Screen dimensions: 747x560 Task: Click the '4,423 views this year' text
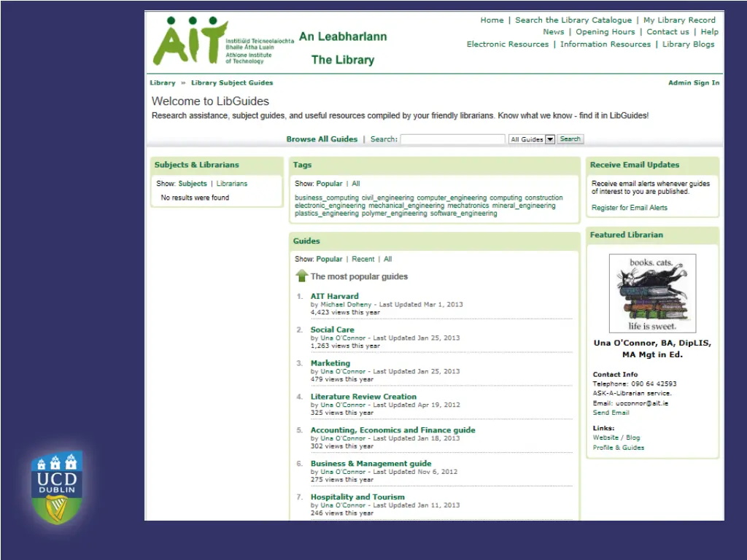(345, 312)
